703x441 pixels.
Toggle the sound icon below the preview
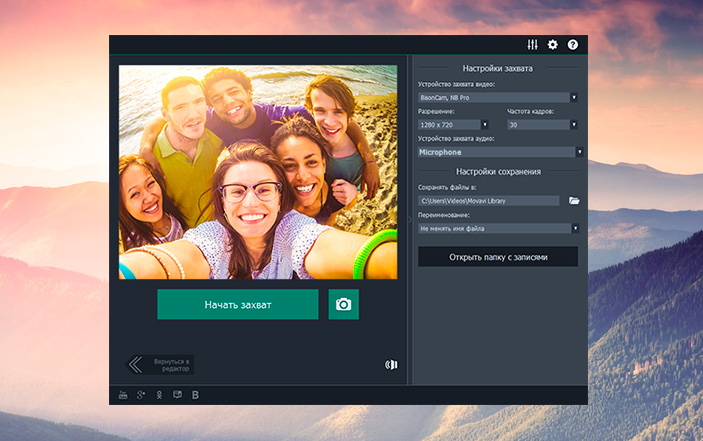pyautogui.click(x=391, y=364)
